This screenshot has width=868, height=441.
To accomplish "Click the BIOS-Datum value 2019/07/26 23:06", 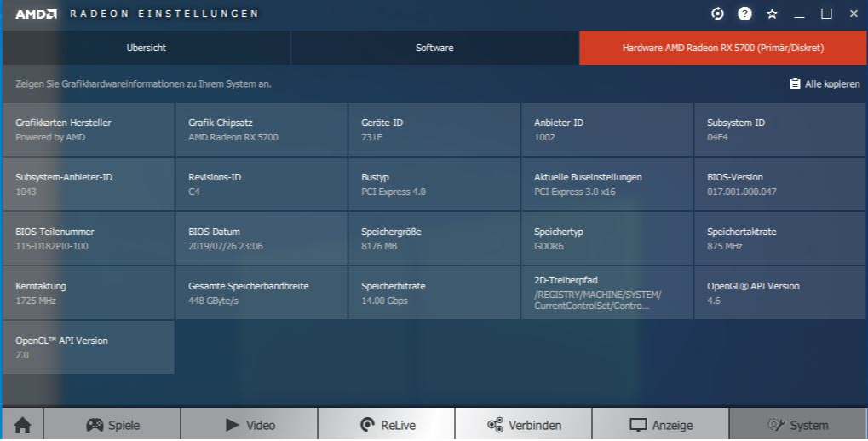I will point(225,246).
